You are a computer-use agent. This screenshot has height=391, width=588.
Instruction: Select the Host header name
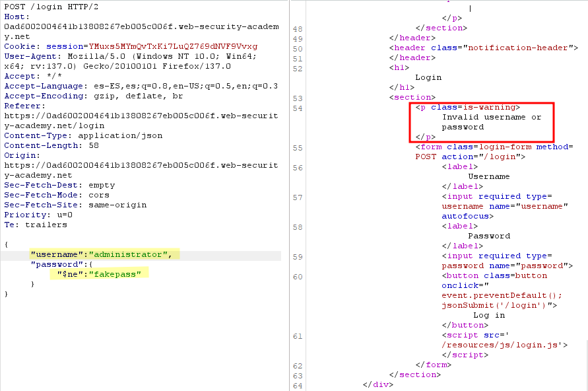(x=16, y=17)
